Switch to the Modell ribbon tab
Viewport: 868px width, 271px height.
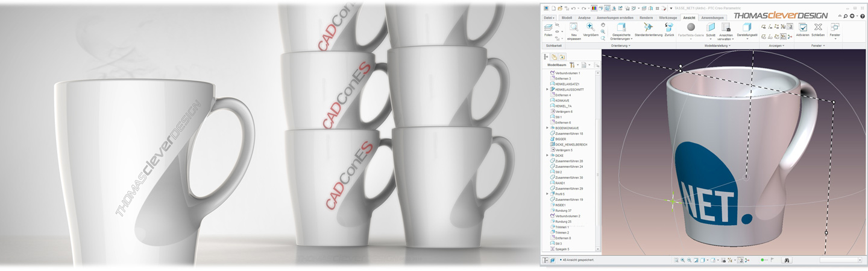567,18
